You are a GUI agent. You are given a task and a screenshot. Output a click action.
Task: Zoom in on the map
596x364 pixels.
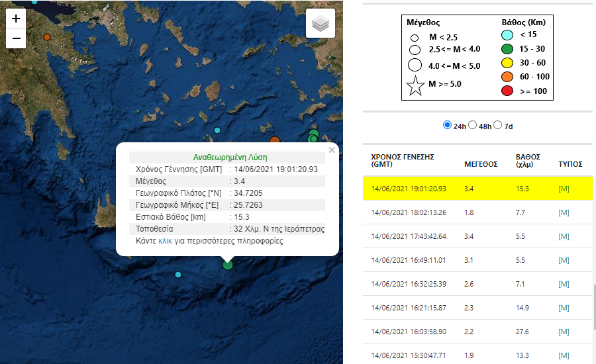point(16,19)
